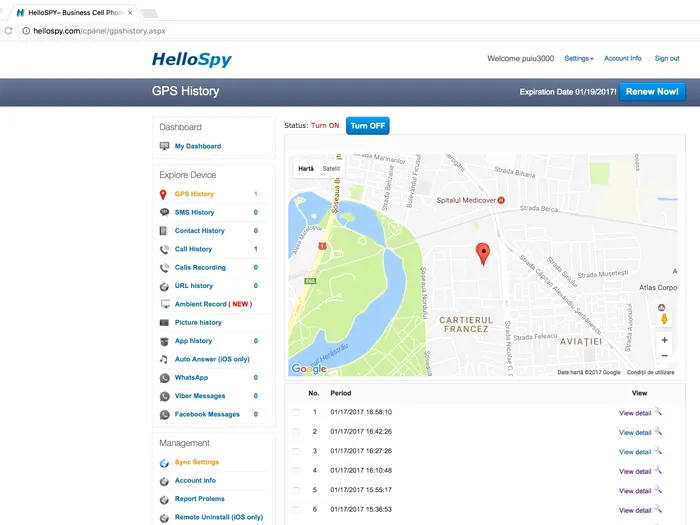Image resolution: width=700 pixels, height=525 pixels.
Task: Zoom out the map with minus button
Action: [x=664, y=356]
